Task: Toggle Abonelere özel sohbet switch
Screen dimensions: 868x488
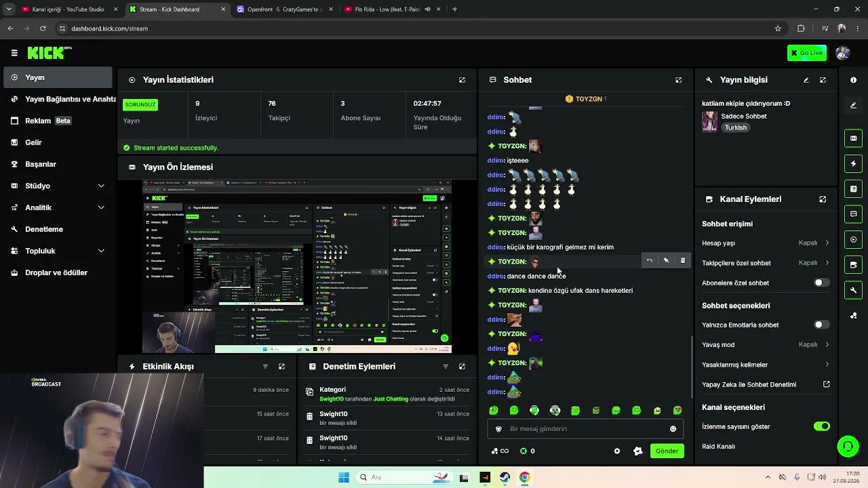Action: [x=821, y=283]
